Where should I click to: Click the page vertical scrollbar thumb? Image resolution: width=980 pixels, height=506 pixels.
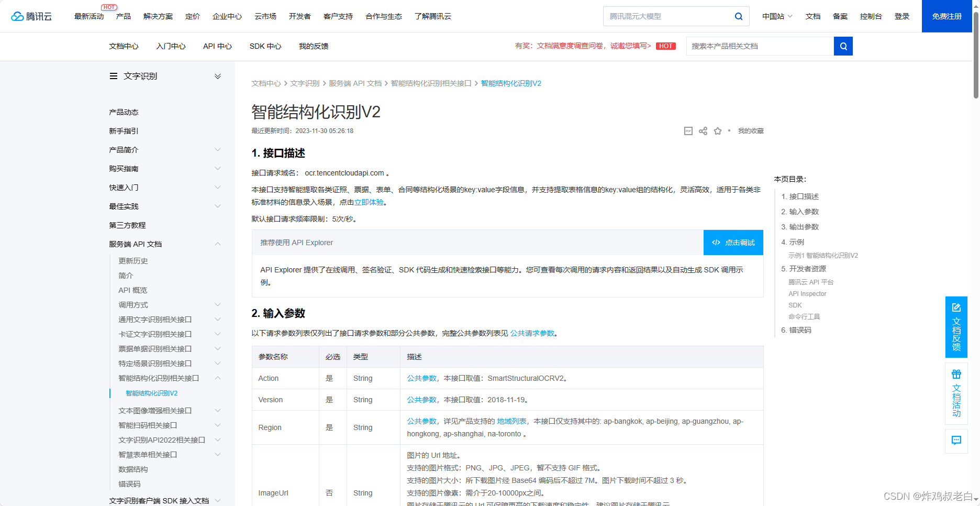(x=976, y=54)
